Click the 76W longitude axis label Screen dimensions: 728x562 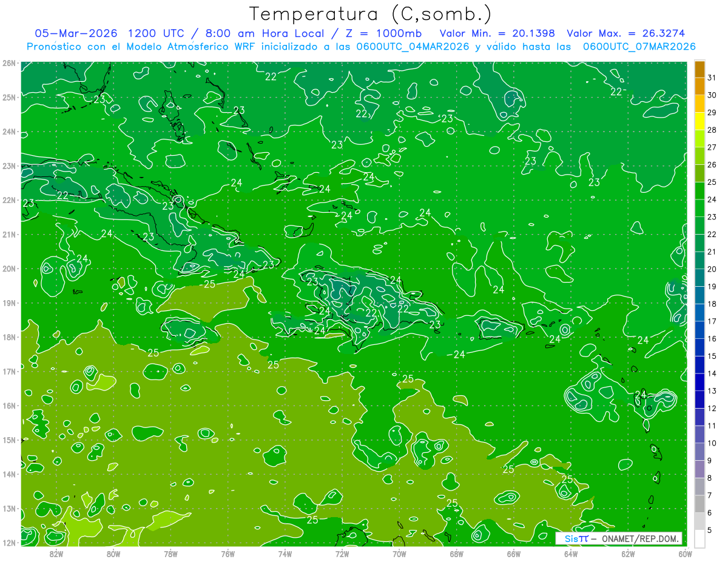(x=227, y=554)
